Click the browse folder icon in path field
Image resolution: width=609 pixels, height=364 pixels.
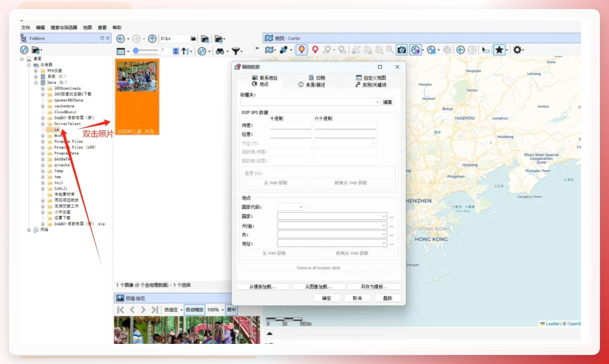pyautogui.click(x=193, y=39)
